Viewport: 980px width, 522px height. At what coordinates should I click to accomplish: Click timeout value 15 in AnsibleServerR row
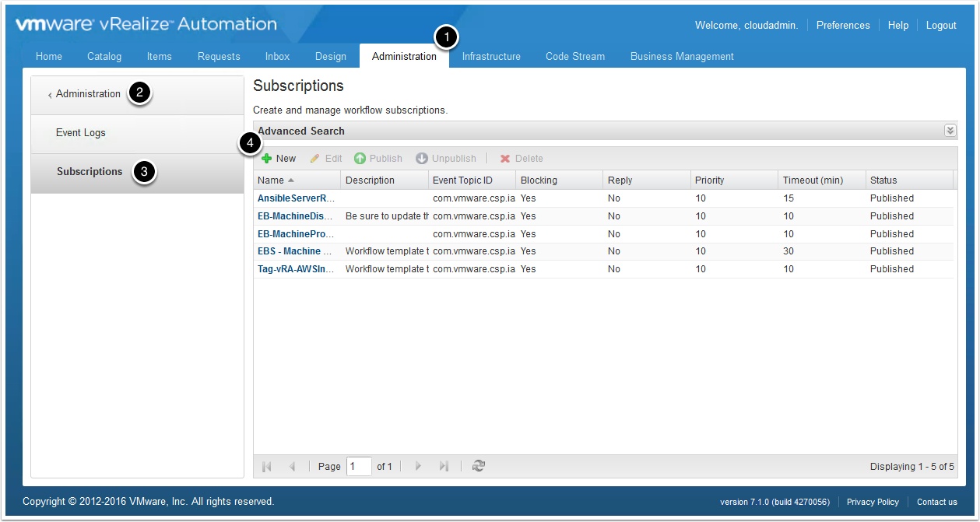coord(789,198)
